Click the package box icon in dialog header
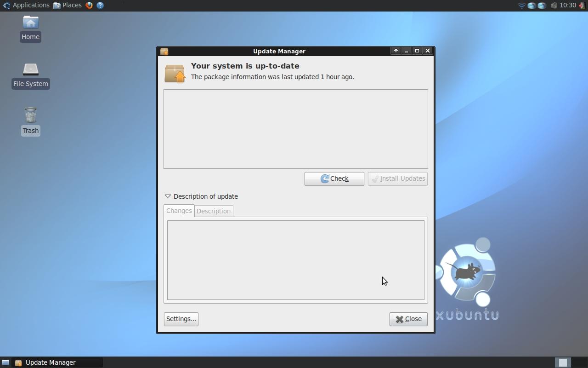The height and width of the screenshot is (368, 588). [x=175, y=74]
